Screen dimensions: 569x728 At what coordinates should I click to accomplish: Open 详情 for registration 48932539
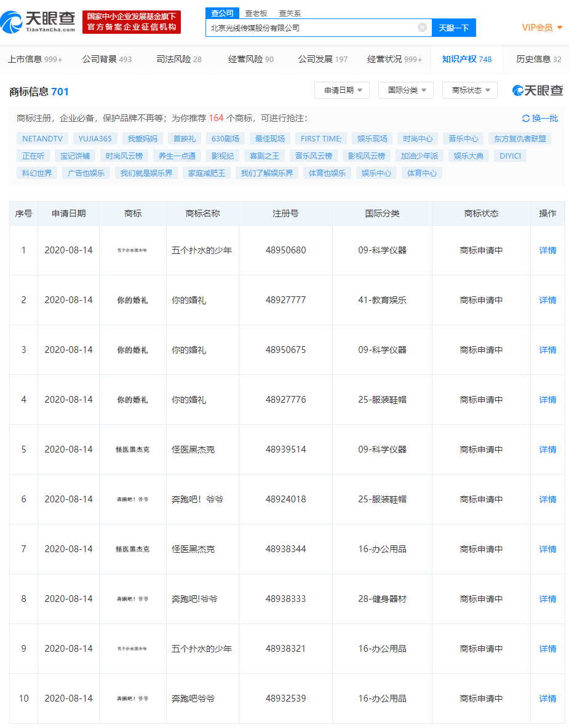(x=547, y=698)
